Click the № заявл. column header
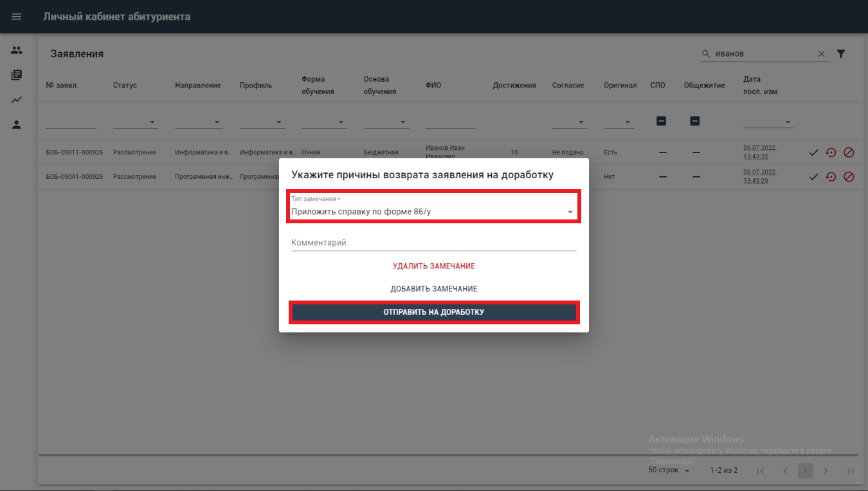The image size is (868, 491). pyautogui.click(x=62, y=86)
